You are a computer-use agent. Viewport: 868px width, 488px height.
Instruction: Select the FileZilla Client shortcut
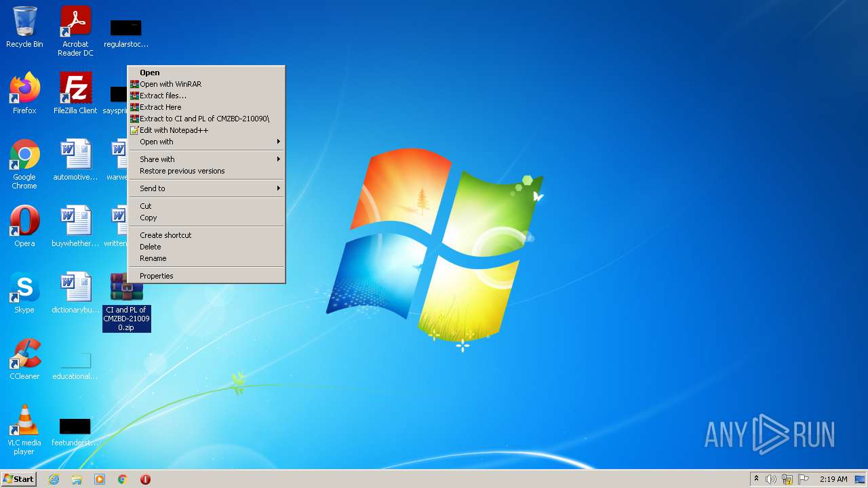tap(75, 94)
